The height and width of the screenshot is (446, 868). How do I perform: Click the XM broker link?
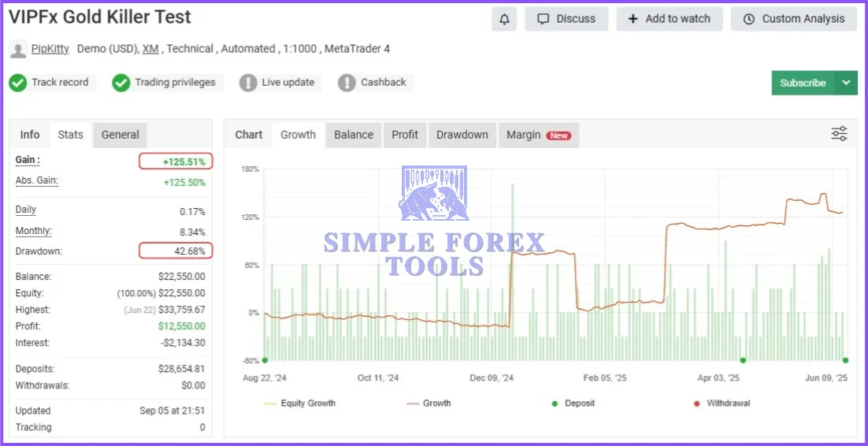point(150,49)
